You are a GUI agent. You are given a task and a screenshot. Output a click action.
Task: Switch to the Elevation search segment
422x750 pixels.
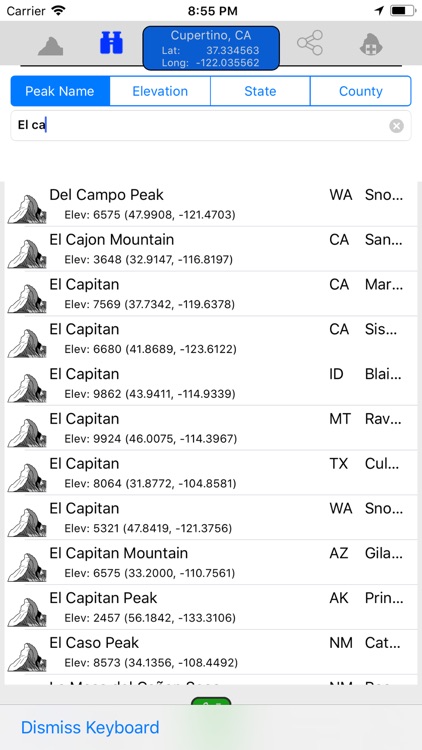160,91
